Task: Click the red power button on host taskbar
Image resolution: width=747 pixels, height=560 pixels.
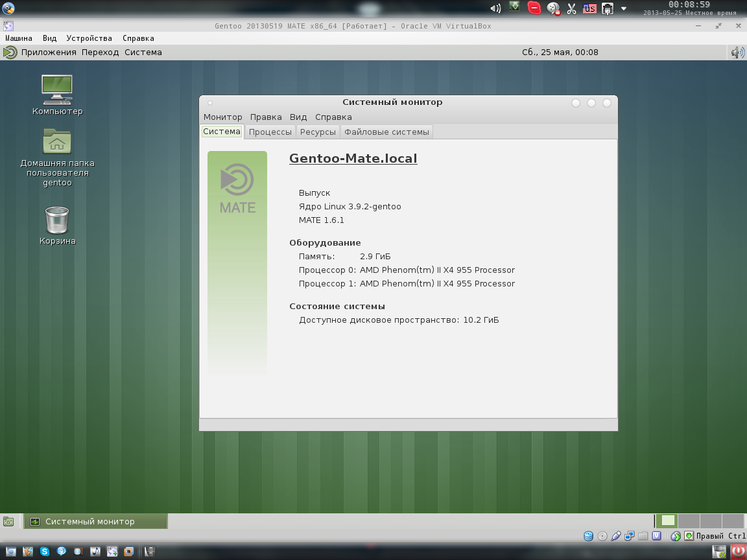Action: pyautogui.click(x=738, y=552)
